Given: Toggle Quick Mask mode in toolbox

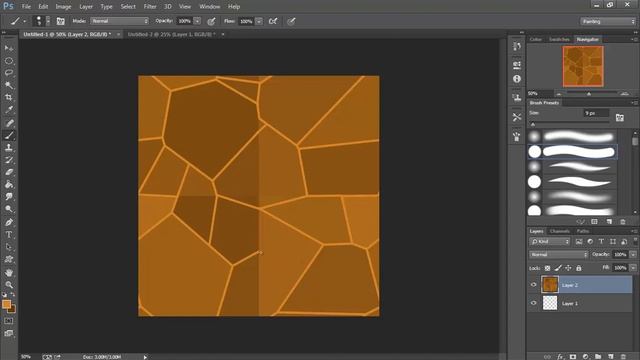Looking at the screenshot, I should click(x=9, y=321).
